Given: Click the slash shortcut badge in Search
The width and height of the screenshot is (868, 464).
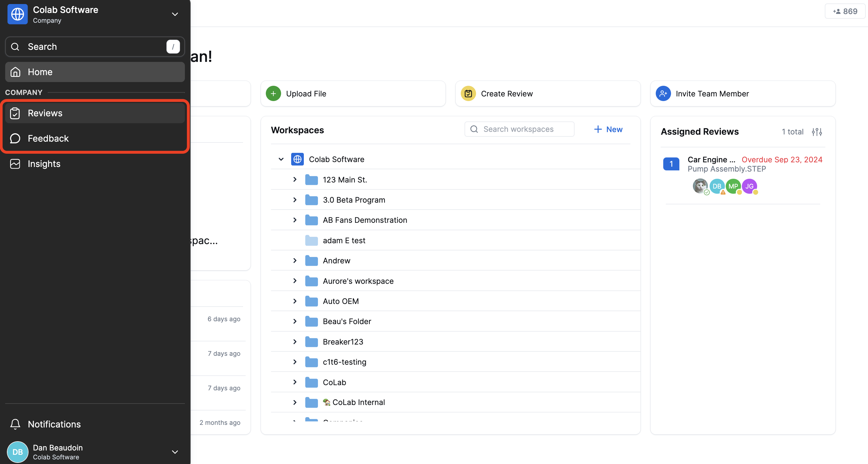Looking at the screenshot, I should pos(173,46).
